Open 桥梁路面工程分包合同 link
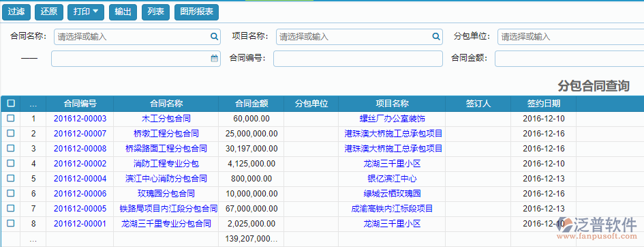 [x=166, y=148]
